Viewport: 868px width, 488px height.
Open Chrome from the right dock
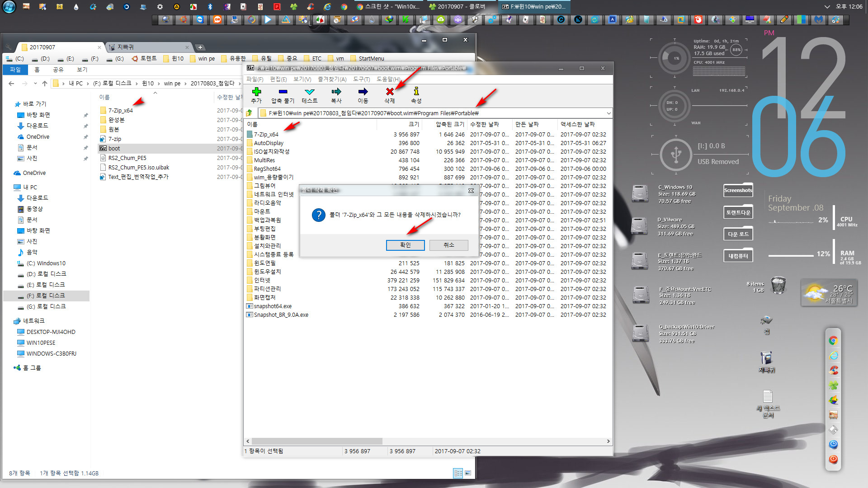[833, 341]
